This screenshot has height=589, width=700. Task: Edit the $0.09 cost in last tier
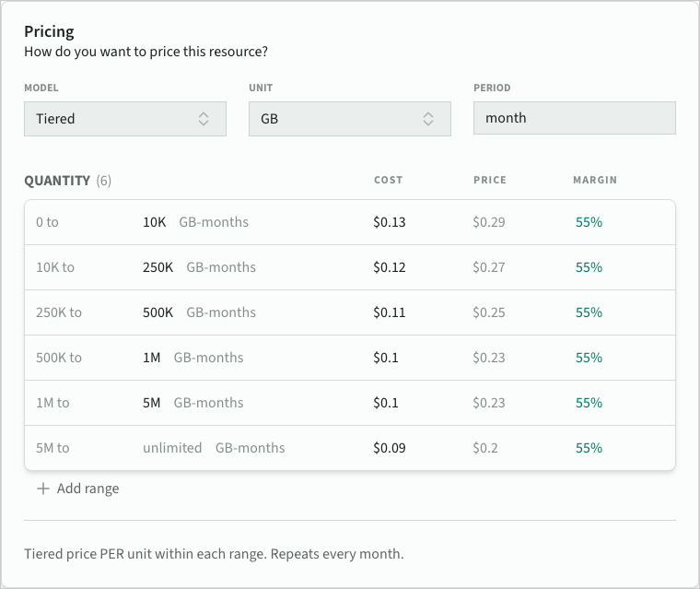pyautogui.click(x=389, y=448)
